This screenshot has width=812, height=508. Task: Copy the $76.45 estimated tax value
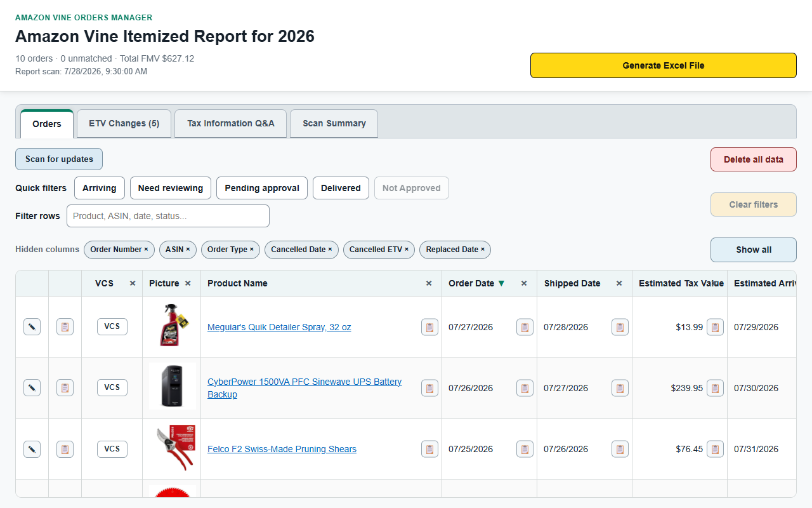tap(715, 449)
